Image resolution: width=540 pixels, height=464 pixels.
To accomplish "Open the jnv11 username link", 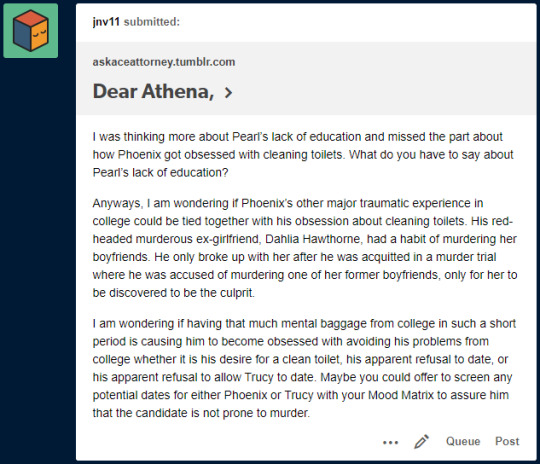I will tap(106, 22).
